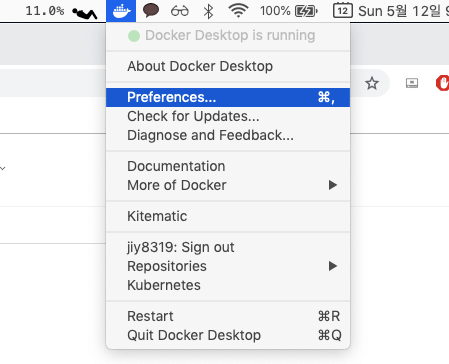Screen dimensions: 449x364
Task: Click the glasses icon in menu bar
Action: click(x=180, y=11)
